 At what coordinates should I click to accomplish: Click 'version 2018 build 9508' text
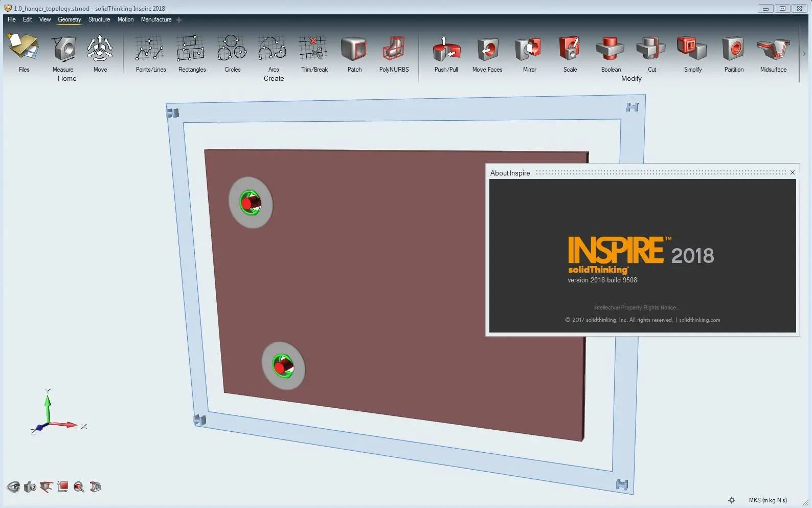[x=602, y=280]
